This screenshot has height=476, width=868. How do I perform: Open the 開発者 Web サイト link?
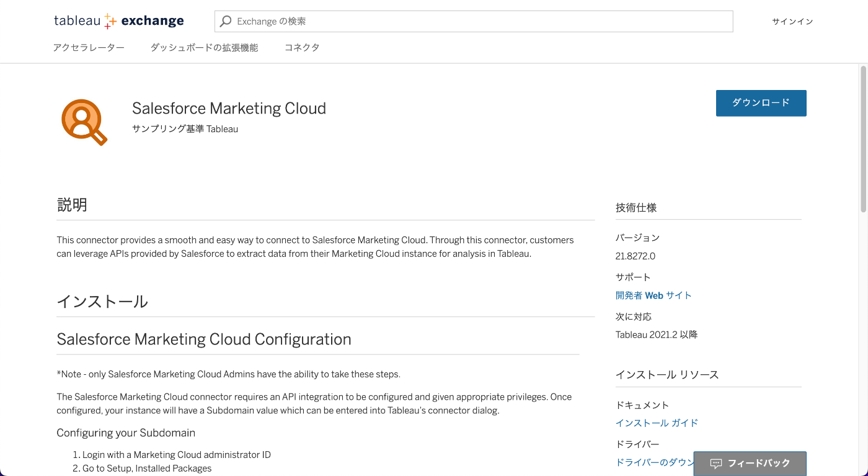tap(653, 295)
